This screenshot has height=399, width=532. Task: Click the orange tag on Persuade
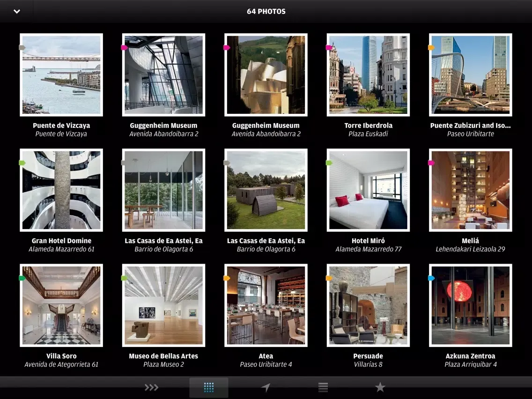(329, 278)
